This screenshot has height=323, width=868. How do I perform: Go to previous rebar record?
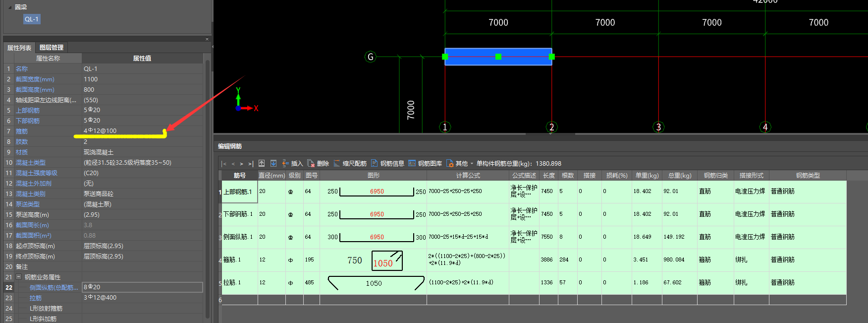click(233, 164)
